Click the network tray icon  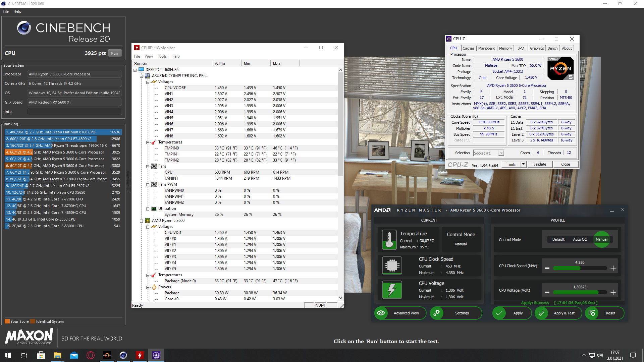click(x=592, y=355)
